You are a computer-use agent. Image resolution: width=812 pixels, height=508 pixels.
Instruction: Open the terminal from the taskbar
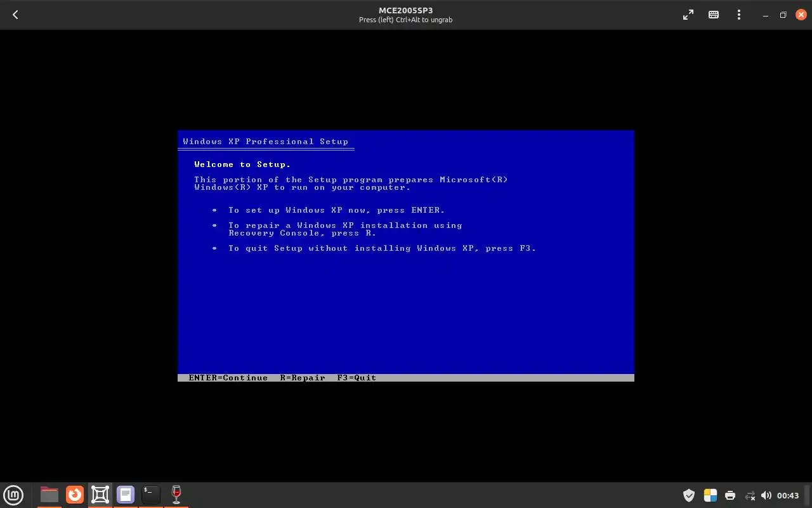tap(151, 494)
